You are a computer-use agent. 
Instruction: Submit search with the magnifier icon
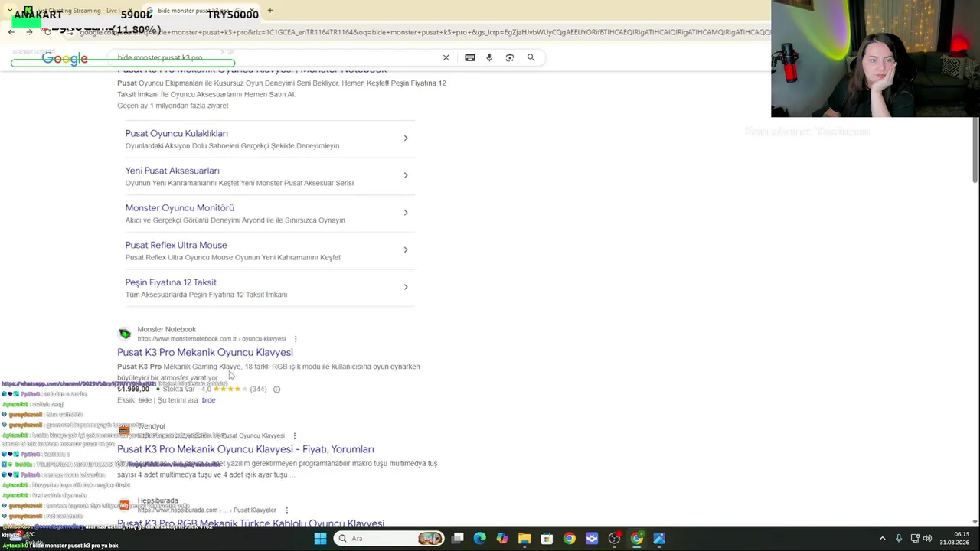click(x=531, y=57)
